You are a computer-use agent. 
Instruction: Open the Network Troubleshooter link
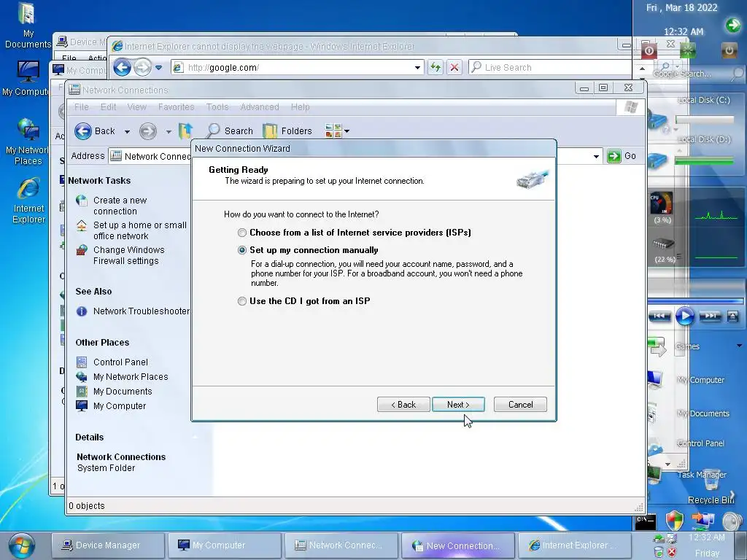[x=141, y=311]
